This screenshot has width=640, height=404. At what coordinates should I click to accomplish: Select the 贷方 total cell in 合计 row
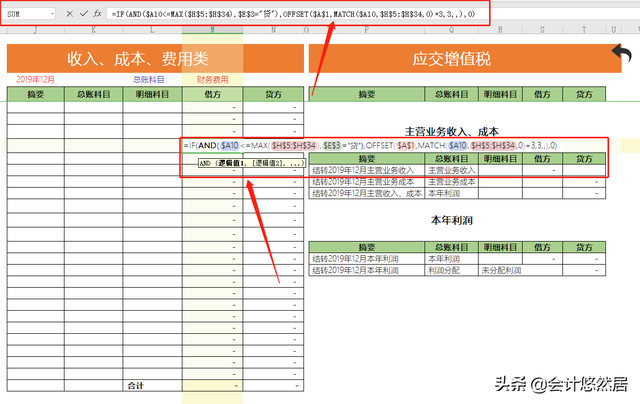(x=273, y=385)
